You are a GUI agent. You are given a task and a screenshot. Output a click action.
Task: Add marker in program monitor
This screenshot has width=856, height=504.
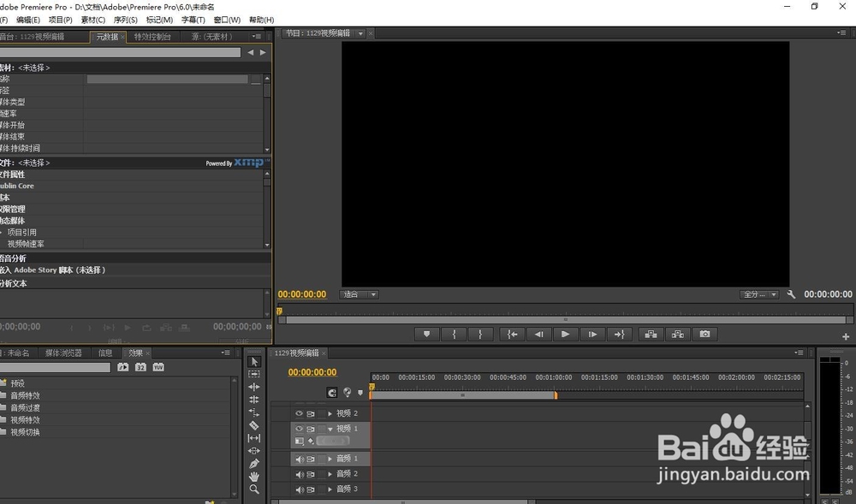pos(427,335)
